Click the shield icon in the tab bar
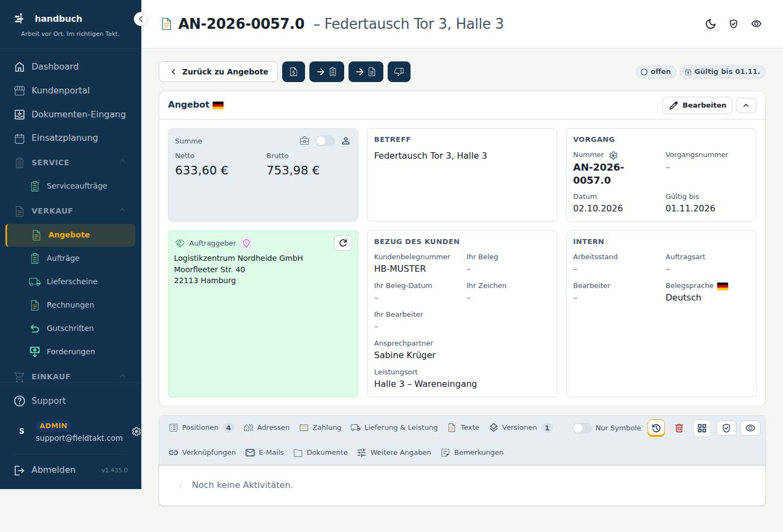 [726, 428]
